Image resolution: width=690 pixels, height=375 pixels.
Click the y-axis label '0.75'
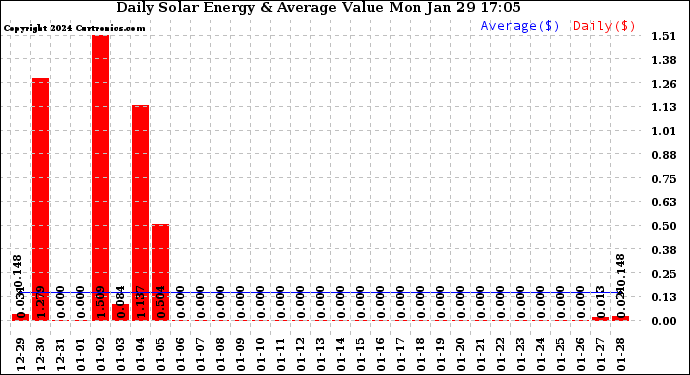pos(664,179)
